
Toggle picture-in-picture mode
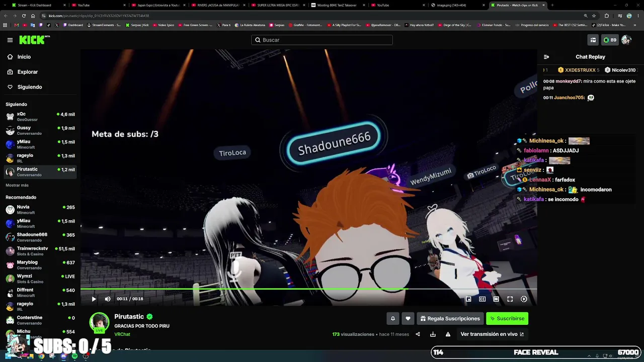(x=468, y=299)
